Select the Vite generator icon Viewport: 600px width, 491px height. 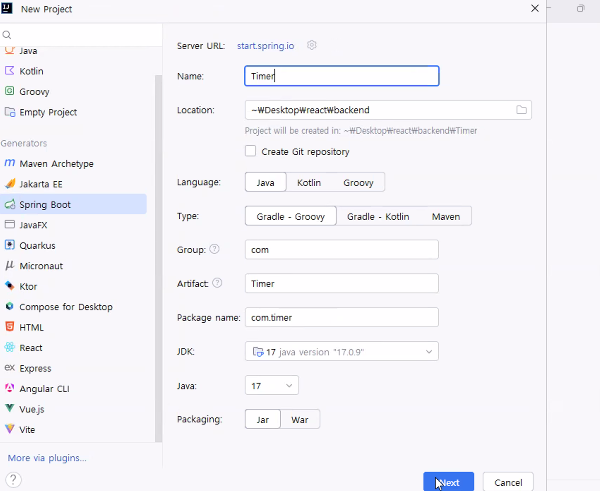[10, 429]
